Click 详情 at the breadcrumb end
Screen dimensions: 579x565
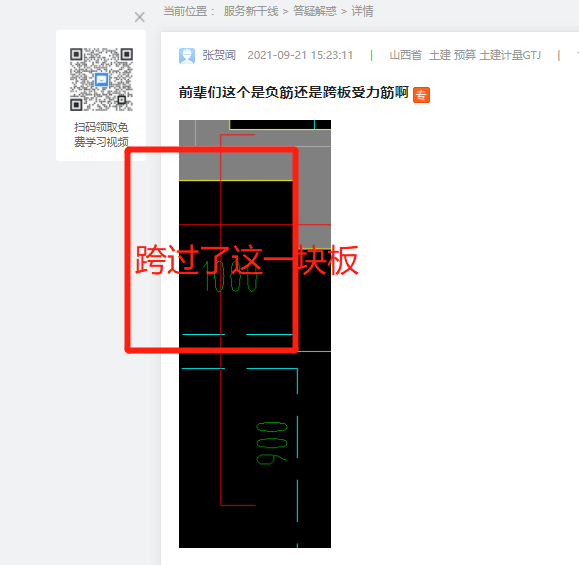click(362, 11)
